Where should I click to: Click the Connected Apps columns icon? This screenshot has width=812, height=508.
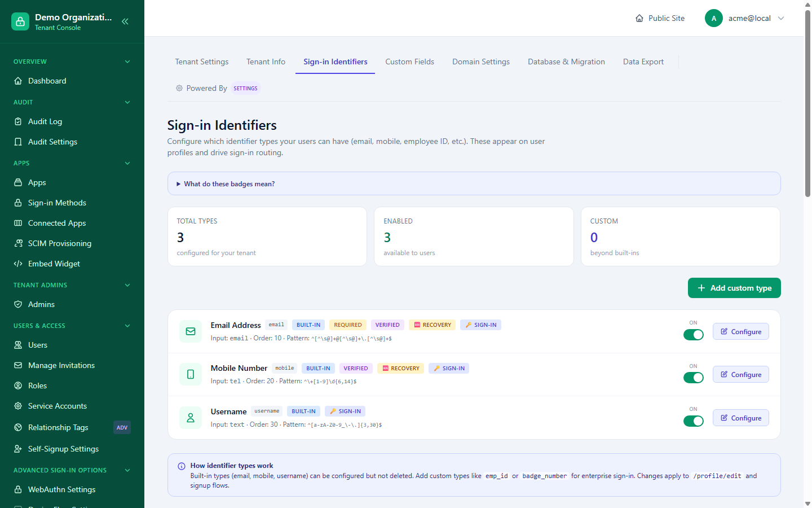click(x=18, y=223)
